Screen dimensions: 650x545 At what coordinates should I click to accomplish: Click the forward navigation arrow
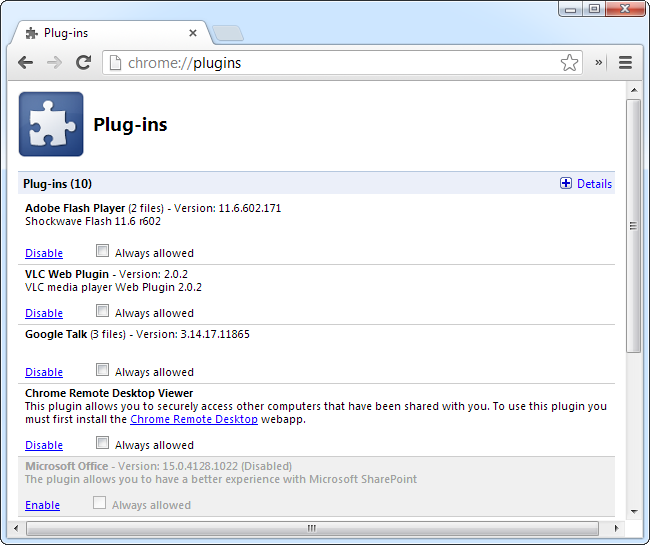pyautogui.click(x=54, y=63)
